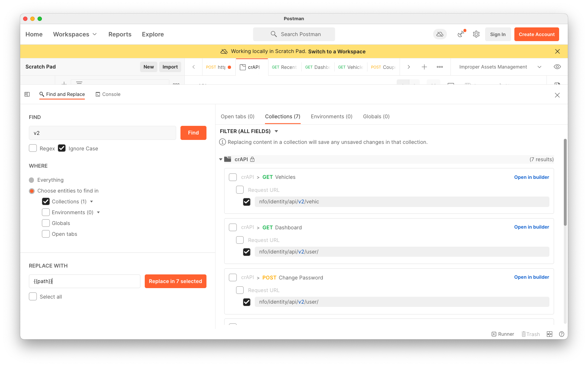
Task: Toggle the sidebar icon beside Find and Replace
Action: point(27,94)
